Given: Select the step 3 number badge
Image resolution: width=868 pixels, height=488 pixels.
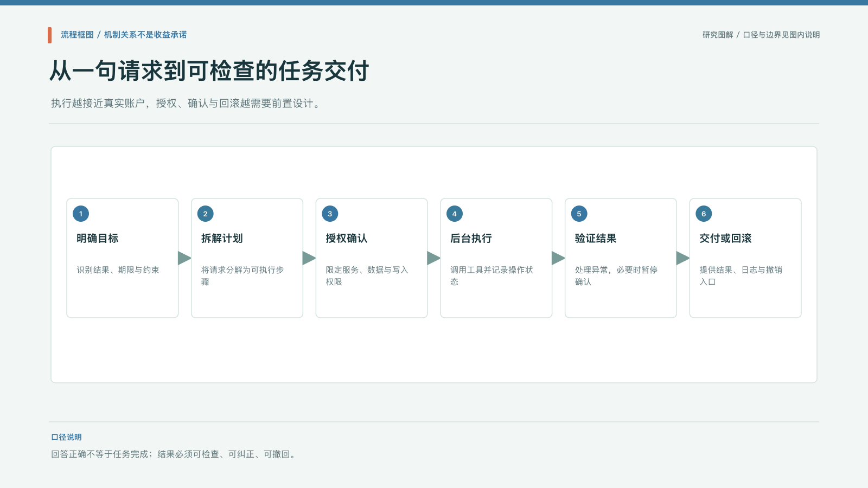Looking at the screenshot, I should [x=330, y=214].
